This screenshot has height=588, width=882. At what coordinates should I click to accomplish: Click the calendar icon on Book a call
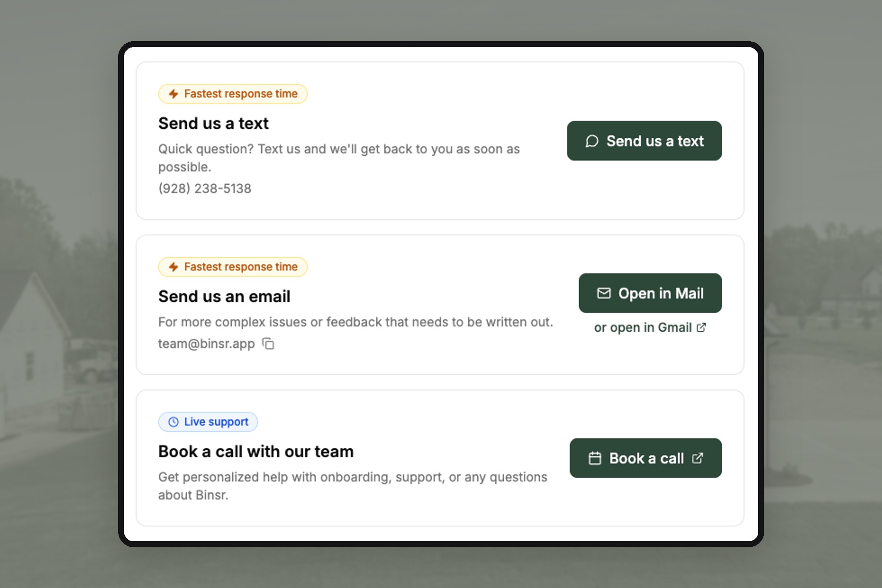tap(595, 458)
